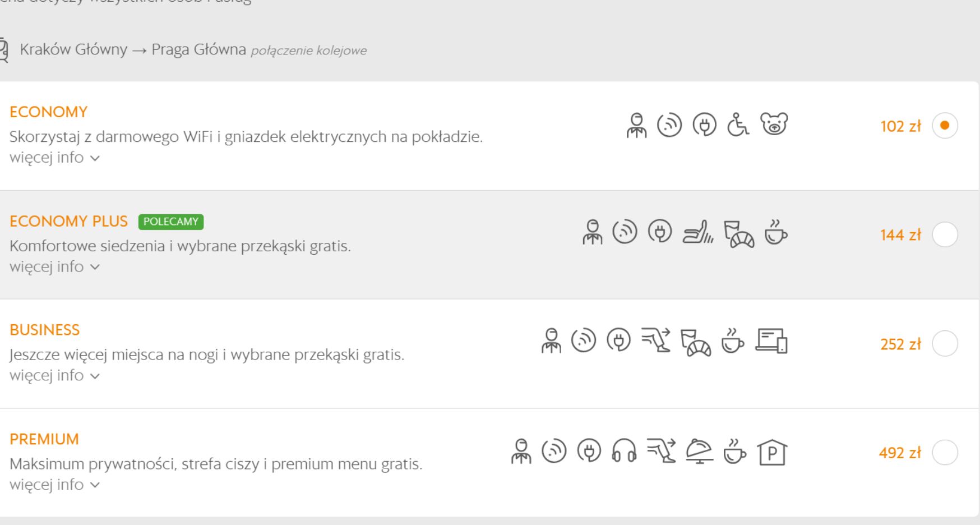Click the reclining seat icon in Economy Plus

[697, 233]
